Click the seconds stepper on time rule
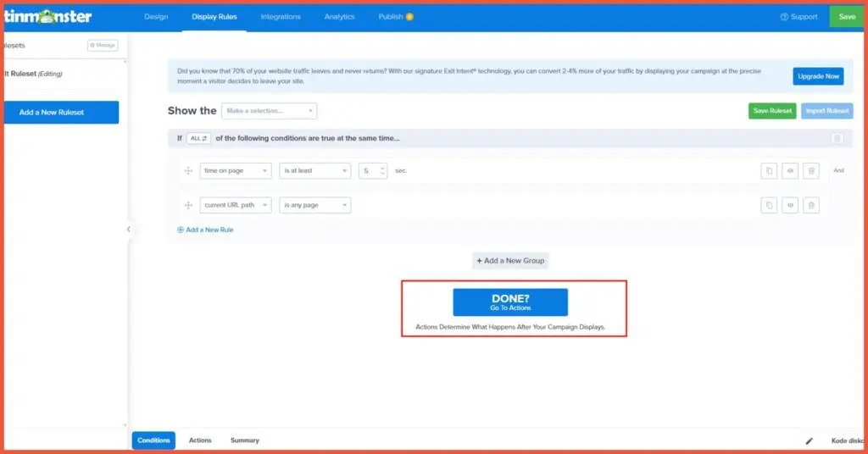Viewport: 868px width, 454px height. (x=383, y=171)
